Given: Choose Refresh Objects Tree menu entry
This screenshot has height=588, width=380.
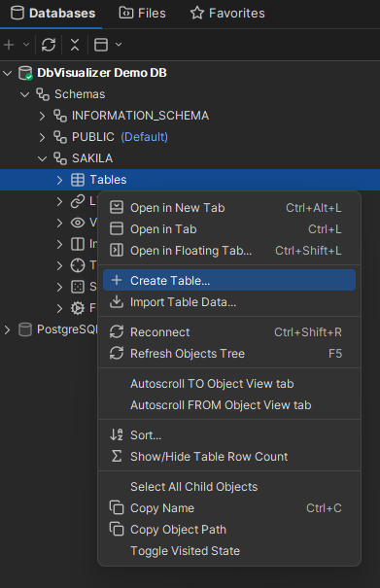Looking at the screenshot, I should [x=229, y=354].
